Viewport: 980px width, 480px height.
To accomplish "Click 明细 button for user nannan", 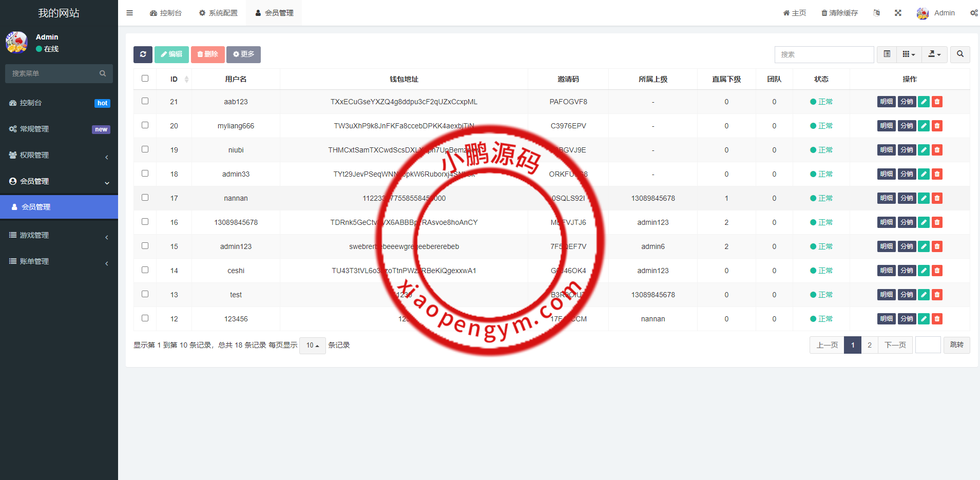I will coord(886,198).
